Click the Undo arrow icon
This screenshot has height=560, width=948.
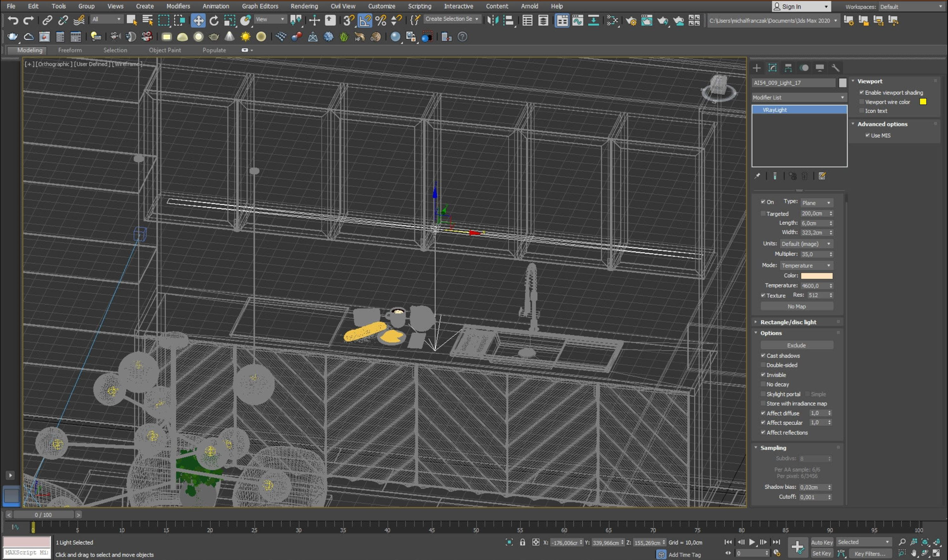(x=12, y=20)
